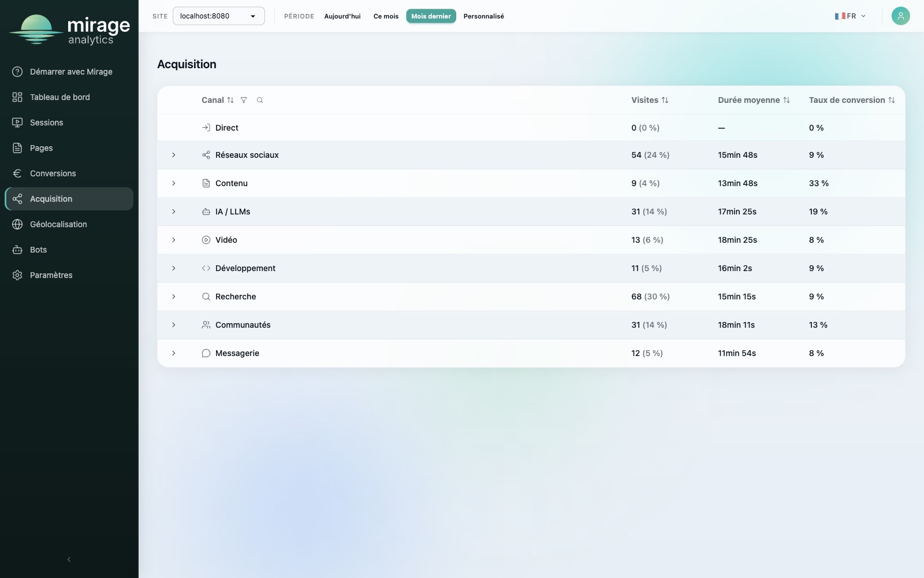Open the Canal filter funnel icon

pyautogui.click(x=244, y=100)
